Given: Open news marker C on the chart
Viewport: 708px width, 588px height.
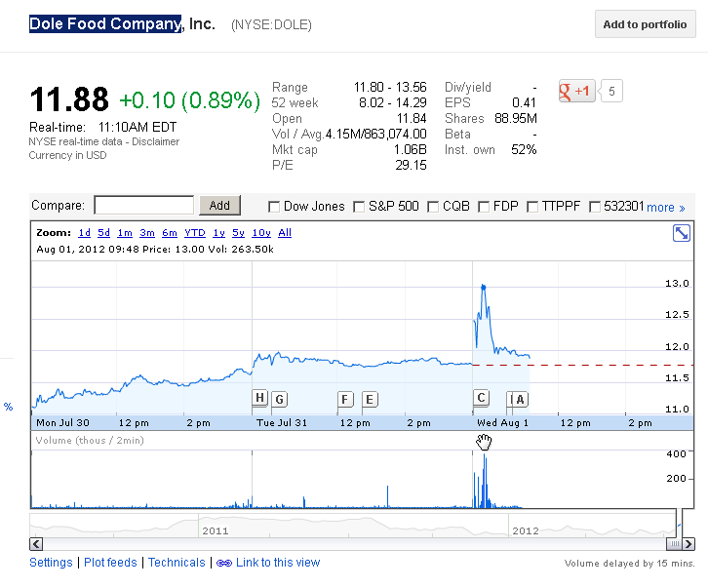Looking at the screenshot, I should pyautogui.click(x=481, y=398).
